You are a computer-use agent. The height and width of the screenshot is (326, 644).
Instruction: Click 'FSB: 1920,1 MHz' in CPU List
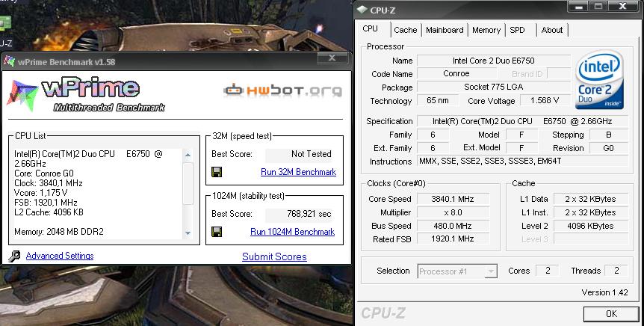pos(46,203)
